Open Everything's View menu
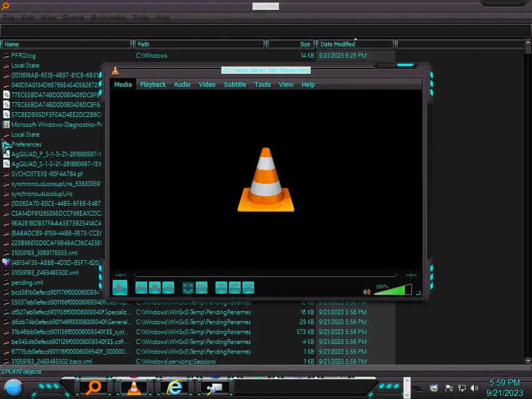The height and width of the screenshot is (399, 532). [48, 18]
